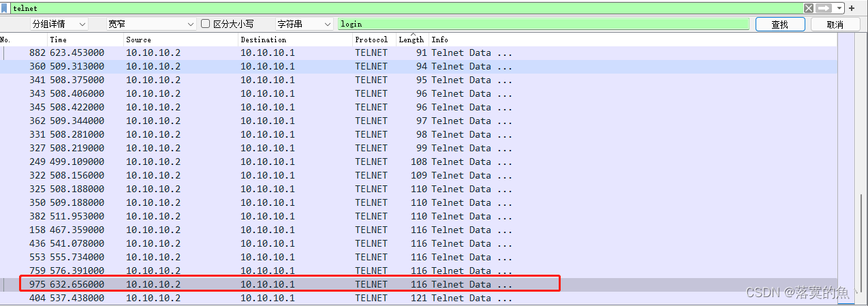Select packet number 975
868x306 pixels.
[x=418, y=284]
